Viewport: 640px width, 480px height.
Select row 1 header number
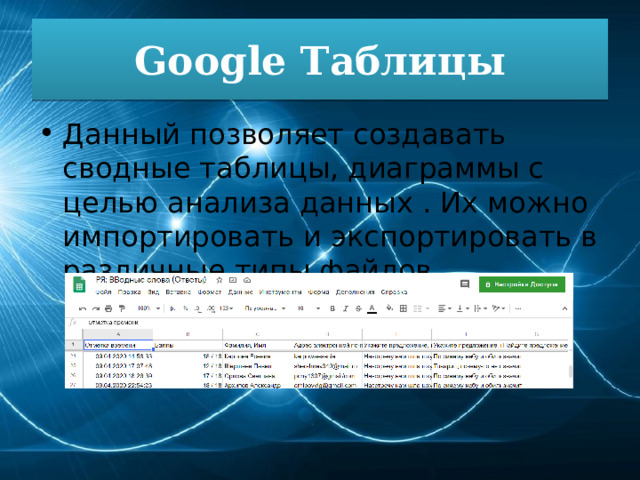[x=74, y=345]
